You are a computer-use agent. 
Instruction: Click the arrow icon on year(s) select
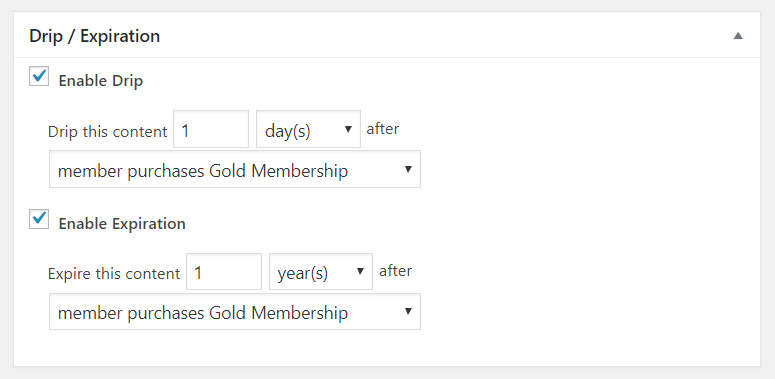coord(360,271)
